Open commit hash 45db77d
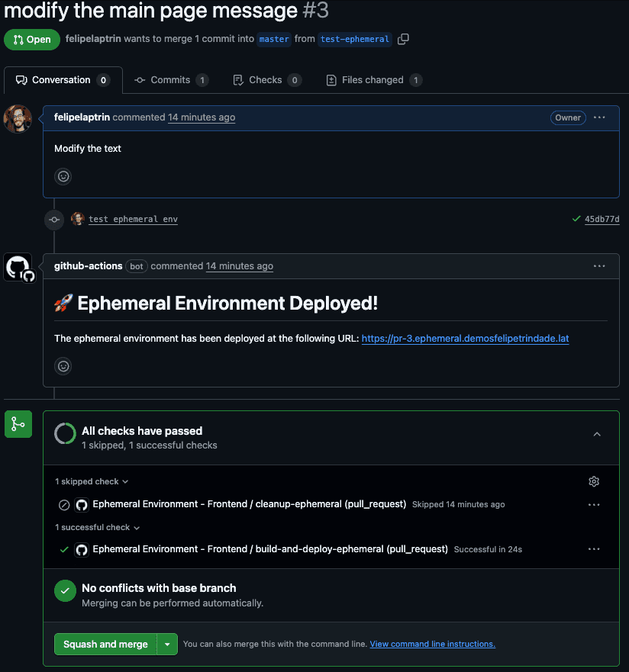Screen dimensions: 629x672 click(x=602, y=219)
